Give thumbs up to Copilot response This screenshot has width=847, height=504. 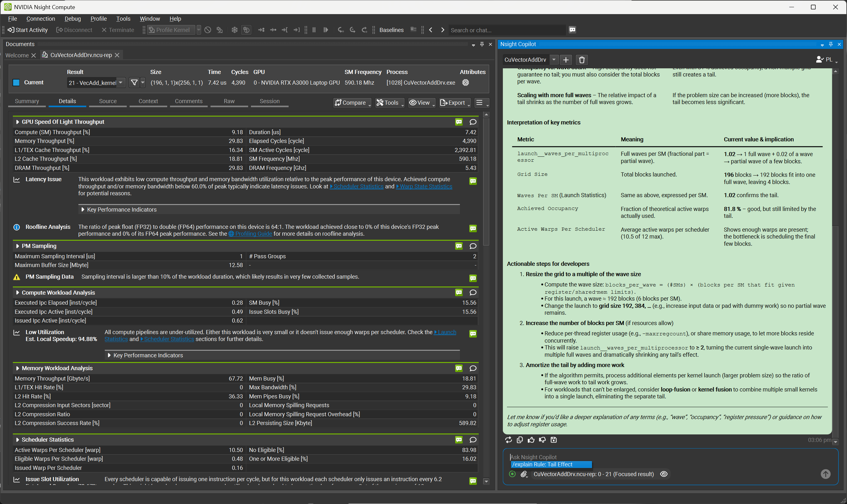[531, 440]
